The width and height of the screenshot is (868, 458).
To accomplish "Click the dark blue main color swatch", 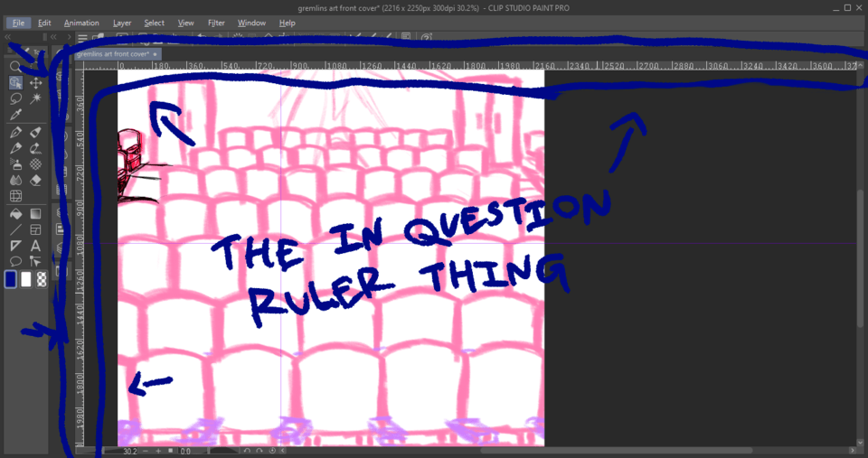I will 11,280.
